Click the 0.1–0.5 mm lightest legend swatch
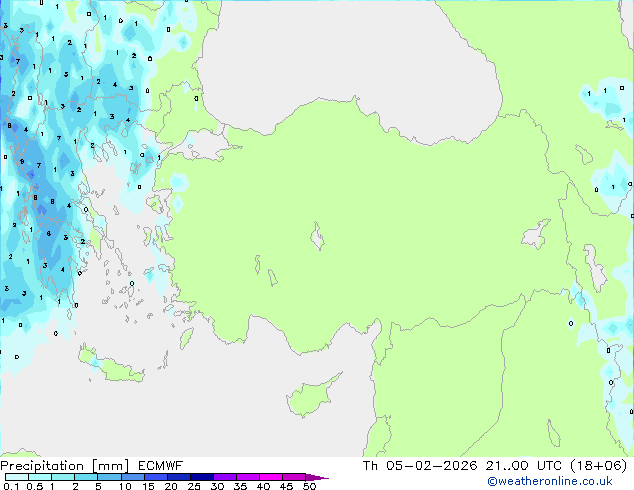 click(17, 477)
